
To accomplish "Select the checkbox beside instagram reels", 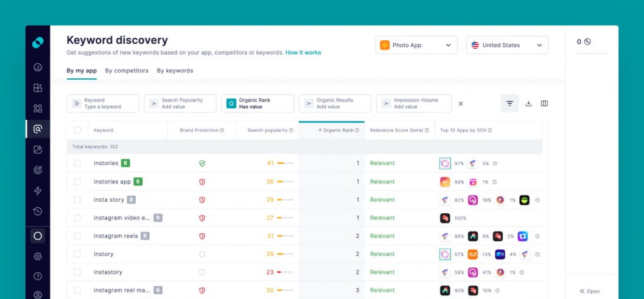I will pos(77,236).
